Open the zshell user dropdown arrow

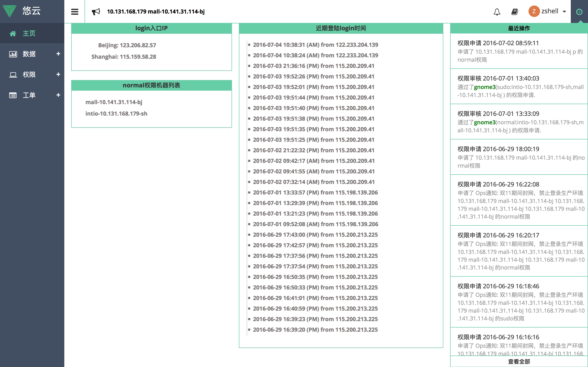click(x=564, y=12)
